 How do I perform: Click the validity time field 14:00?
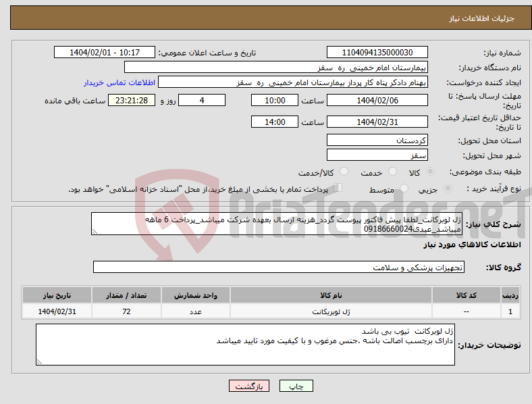point(275,122)
